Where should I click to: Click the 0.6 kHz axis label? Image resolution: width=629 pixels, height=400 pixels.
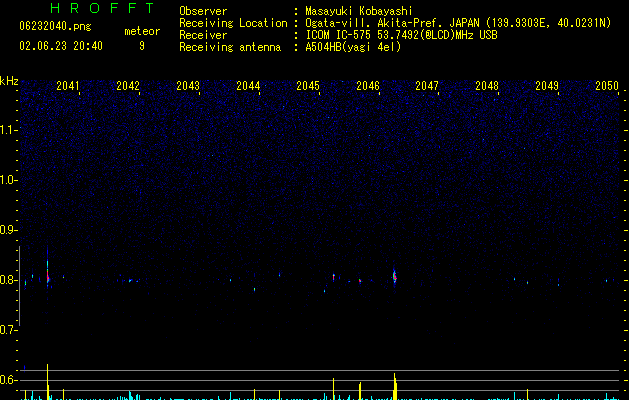coord(8,380)
